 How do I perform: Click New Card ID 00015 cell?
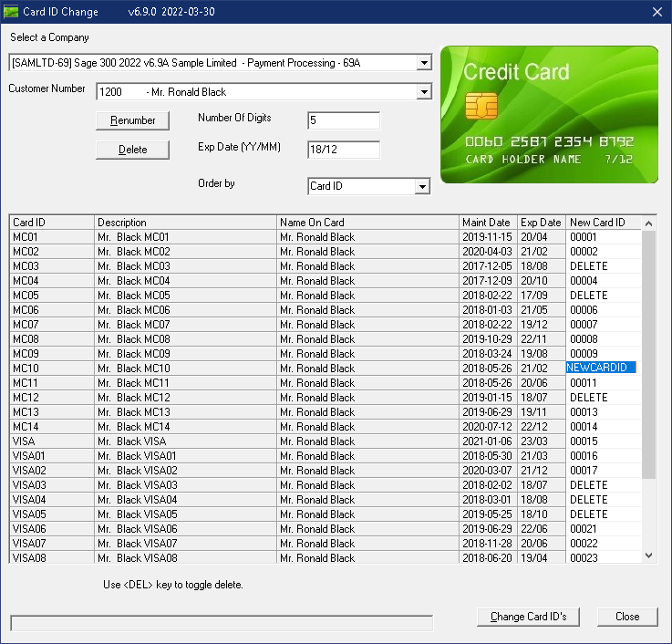(x=604, y=441)
